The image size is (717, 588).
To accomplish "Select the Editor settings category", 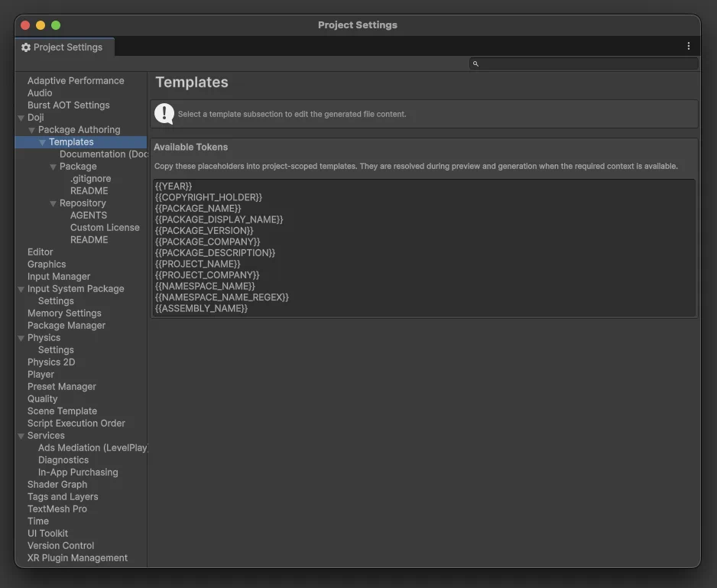I will coord(41,252).
